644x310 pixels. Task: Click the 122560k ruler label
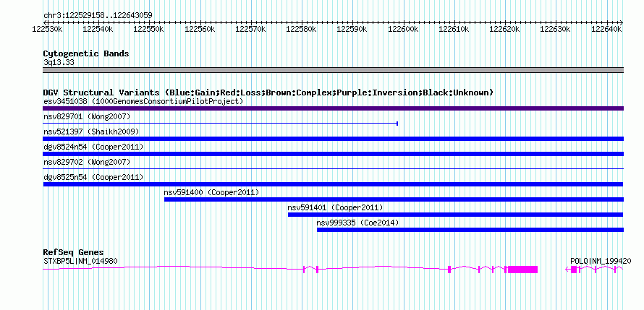point(200,29)
